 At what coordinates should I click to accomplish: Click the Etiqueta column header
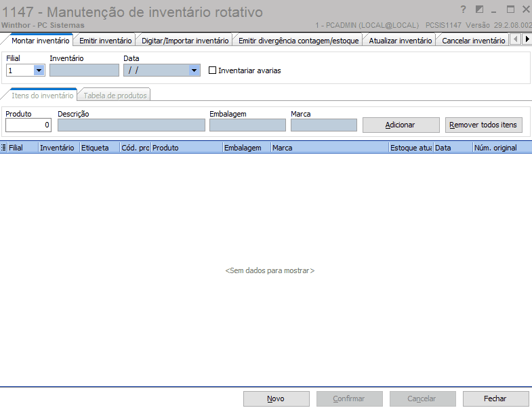tap(100, 148)
